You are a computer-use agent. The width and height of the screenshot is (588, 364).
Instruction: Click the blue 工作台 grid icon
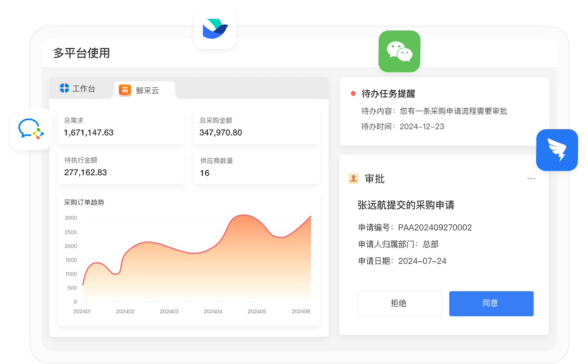(64, 88)
